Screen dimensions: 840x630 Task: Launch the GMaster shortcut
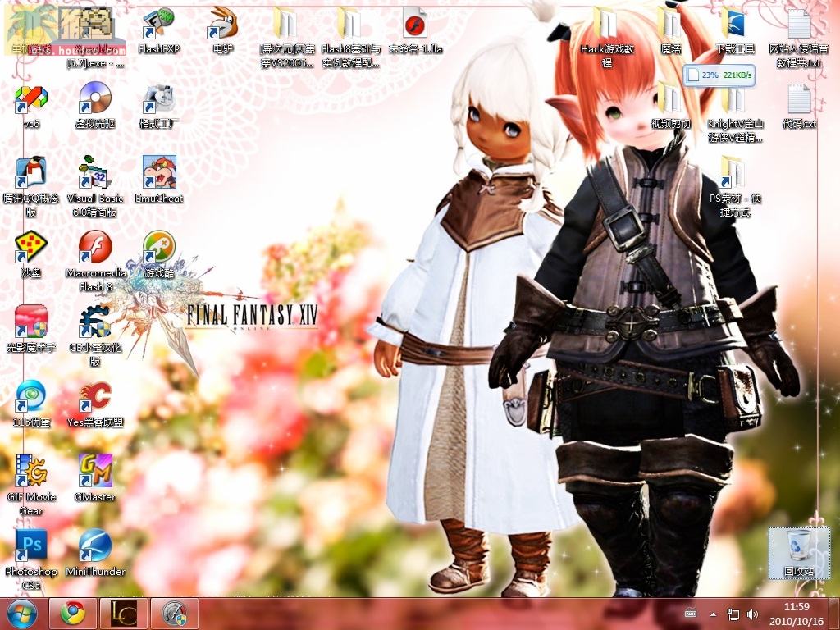point(95,479)
